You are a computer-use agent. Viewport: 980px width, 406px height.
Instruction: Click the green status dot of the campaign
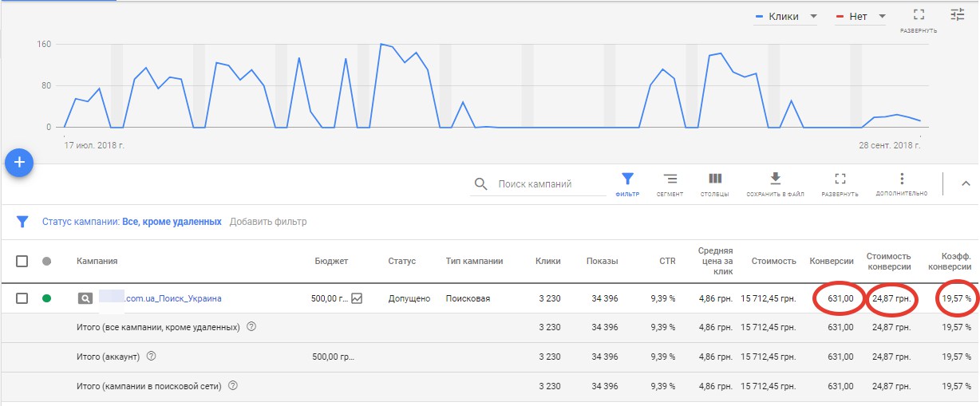coord(47,298)
